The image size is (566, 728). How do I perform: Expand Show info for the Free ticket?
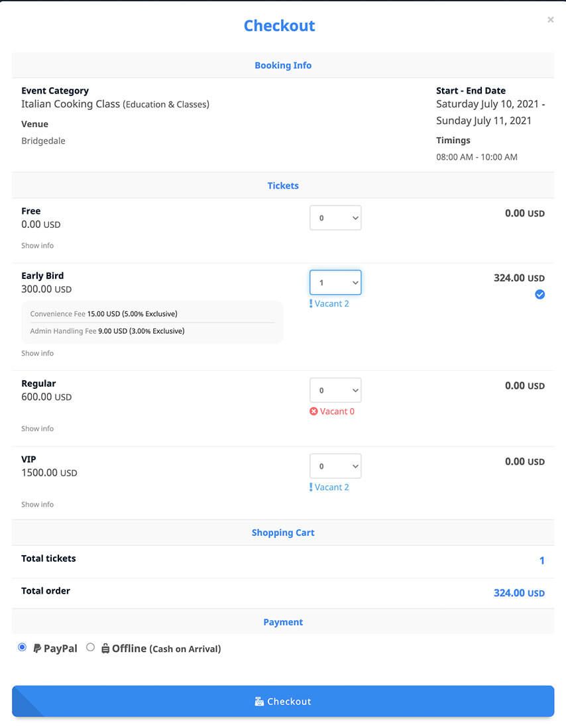point(37,245)
